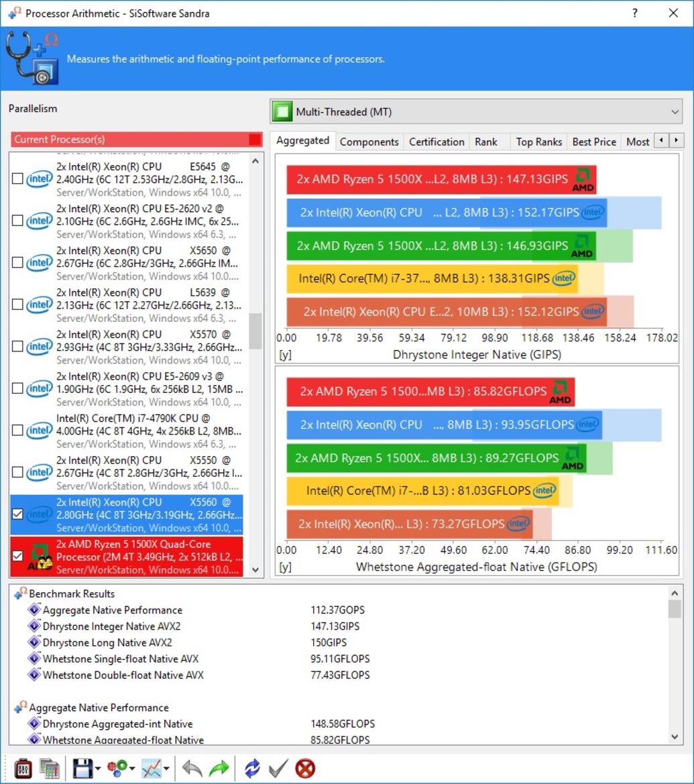Select the Aggregate Native Performance section heading
Screen dimensions: 694x784
[x=99, y=708]
